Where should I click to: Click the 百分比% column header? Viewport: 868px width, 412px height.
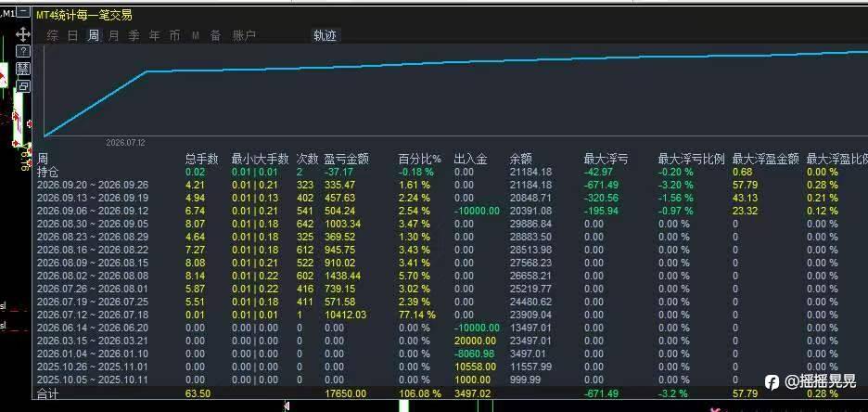pyautogui.click(x=420, y=160)
